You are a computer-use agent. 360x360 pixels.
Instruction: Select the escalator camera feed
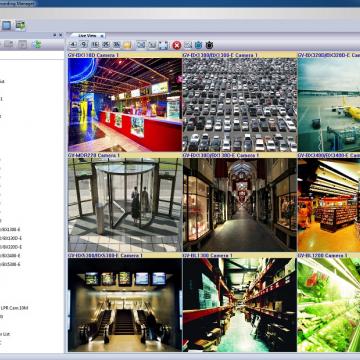(125, 305)
